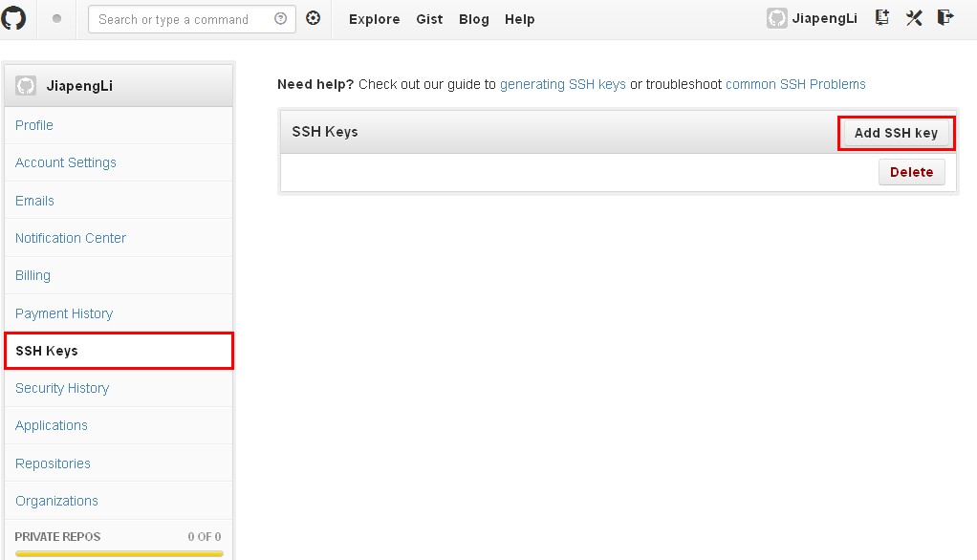Click the SSH Keys panel heading
Image resolution: width=977 pixels, height=560 pixels.
(325, 132)
